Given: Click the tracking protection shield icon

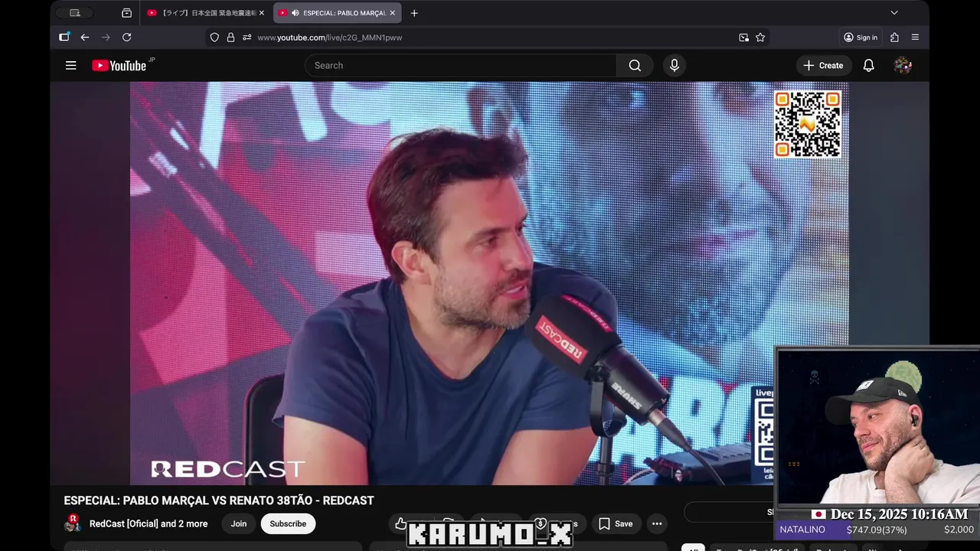Looking at the screenshot, I should tap(214, 37).
